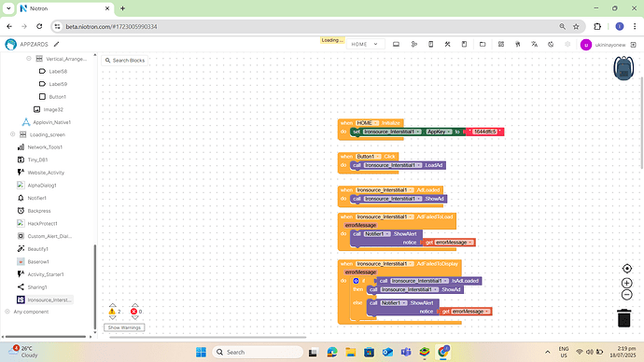Open the HOME screen selector dropdown

[365, 44]
